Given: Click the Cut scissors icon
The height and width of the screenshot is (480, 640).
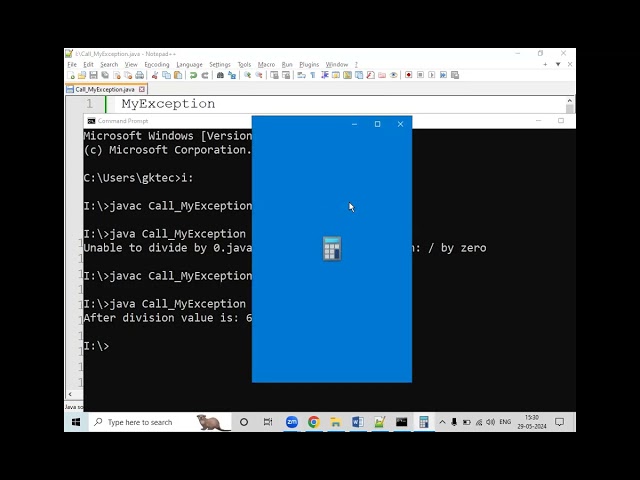Looking at the screenshot, I should point(155,75).
